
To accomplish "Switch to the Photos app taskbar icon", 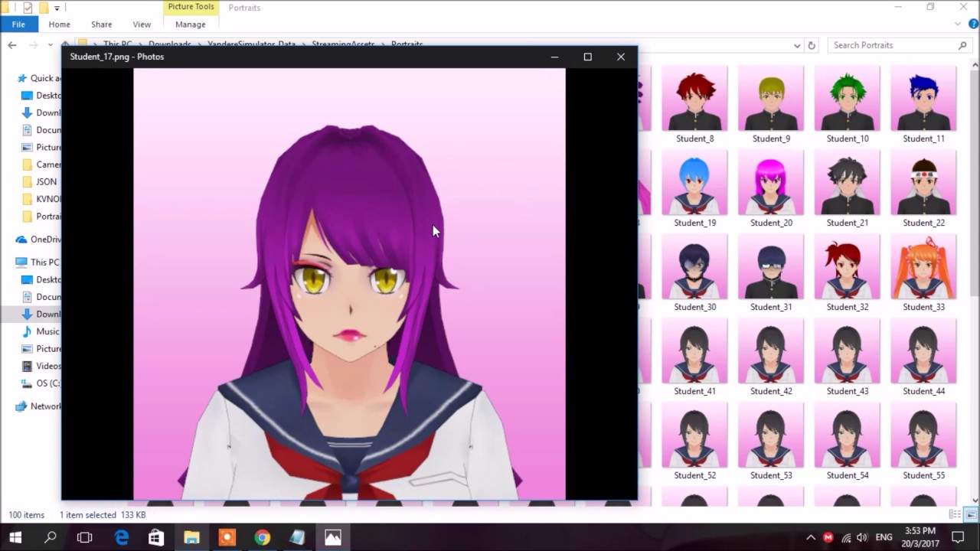I will pos(333,538).
